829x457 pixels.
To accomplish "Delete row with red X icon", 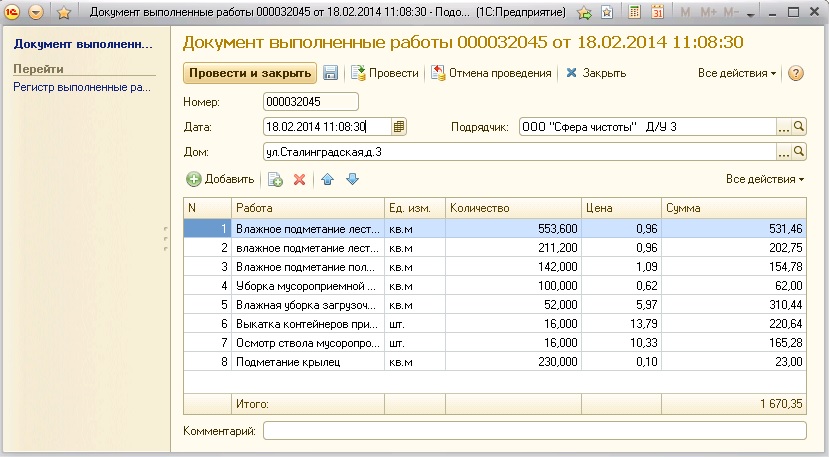I will tap(299, 179).
